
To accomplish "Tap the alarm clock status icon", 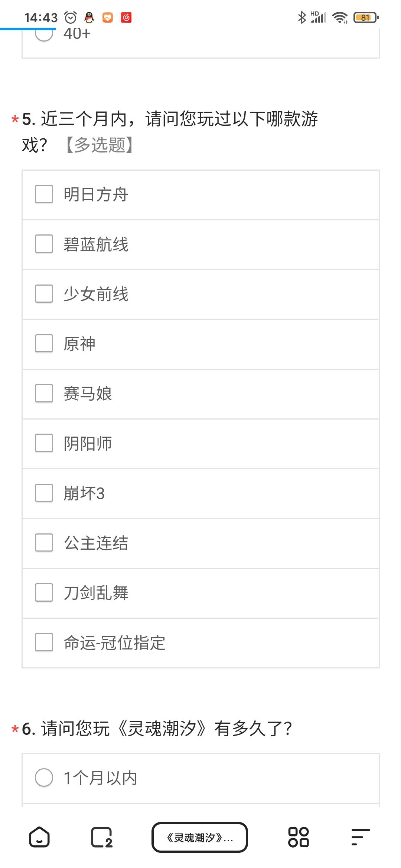I will coord(71,17).
